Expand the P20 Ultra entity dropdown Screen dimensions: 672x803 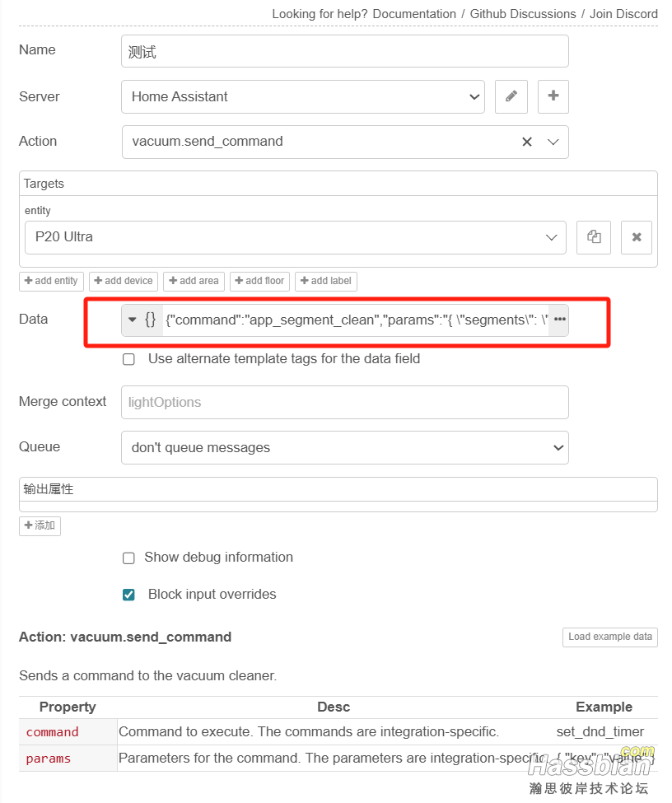point(295,237)
